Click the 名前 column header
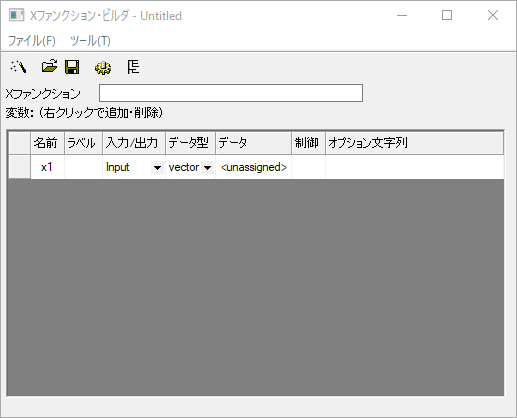The image size is (517, 418). [47, 143]
